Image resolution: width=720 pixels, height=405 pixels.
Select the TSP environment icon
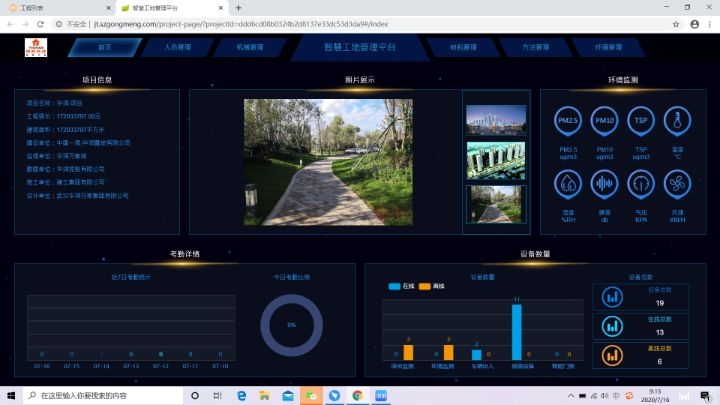[x=641, y=121]
